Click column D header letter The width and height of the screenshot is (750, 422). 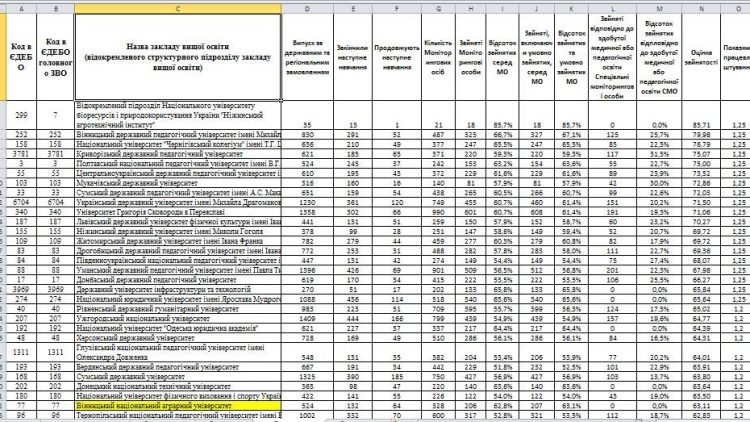tap(308, 6)
